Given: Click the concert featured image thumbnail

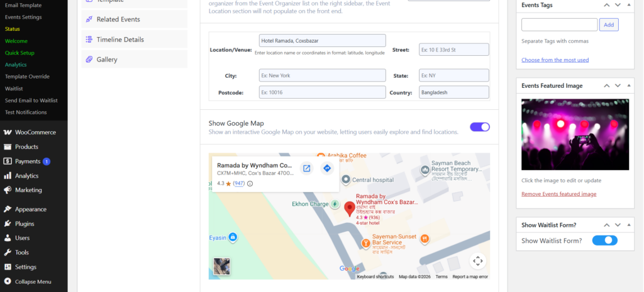Looking at the screenshot, I should [575, 134].
